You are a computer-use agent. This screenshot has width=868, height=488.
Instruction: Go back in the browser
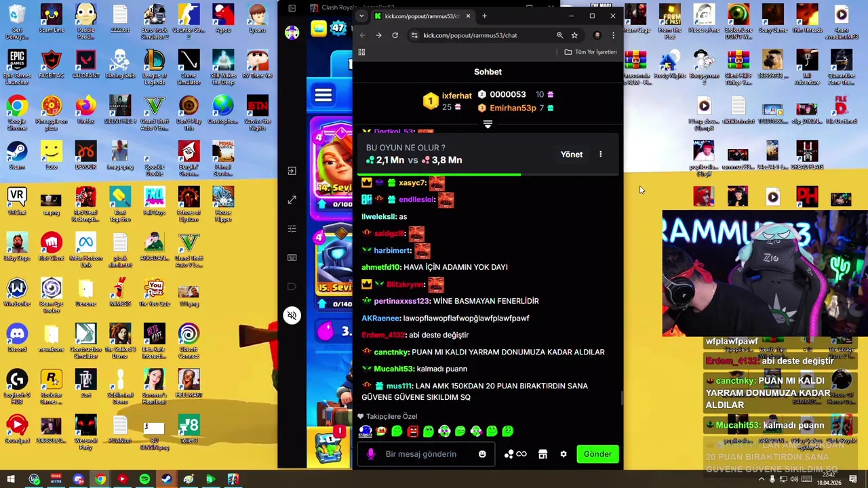coord(363,35)
